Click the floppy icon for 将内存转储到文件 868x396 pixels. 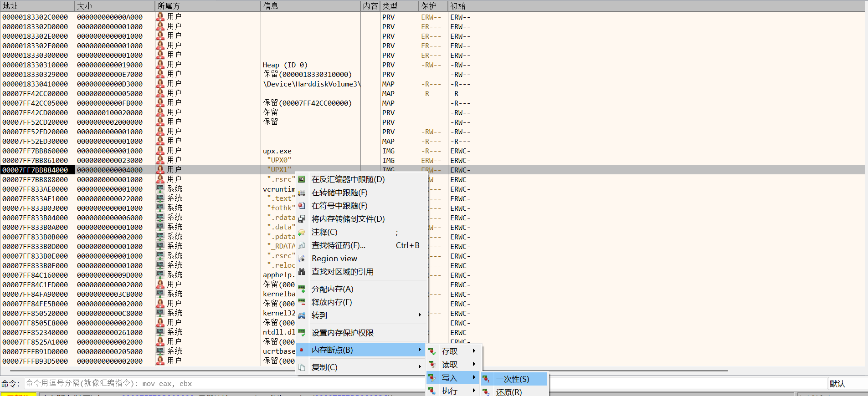pyautogui.click(x=302, y=219)
